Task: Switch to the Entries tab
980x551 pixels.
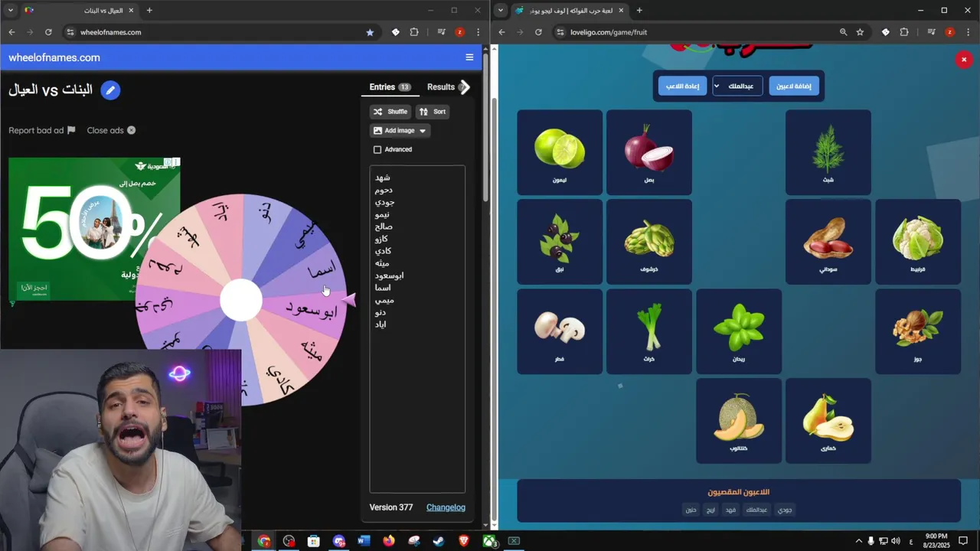Action: [x=390, y=87]
